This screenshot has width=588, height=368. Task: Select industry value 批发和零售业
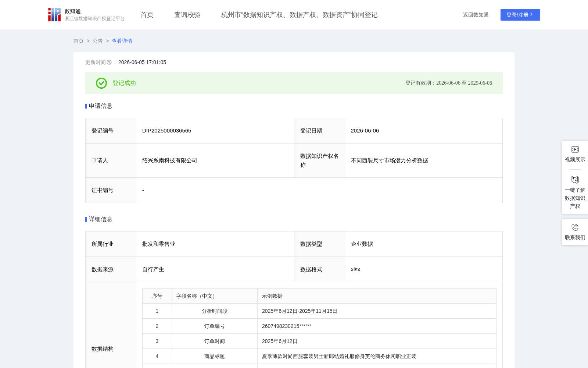159,244
